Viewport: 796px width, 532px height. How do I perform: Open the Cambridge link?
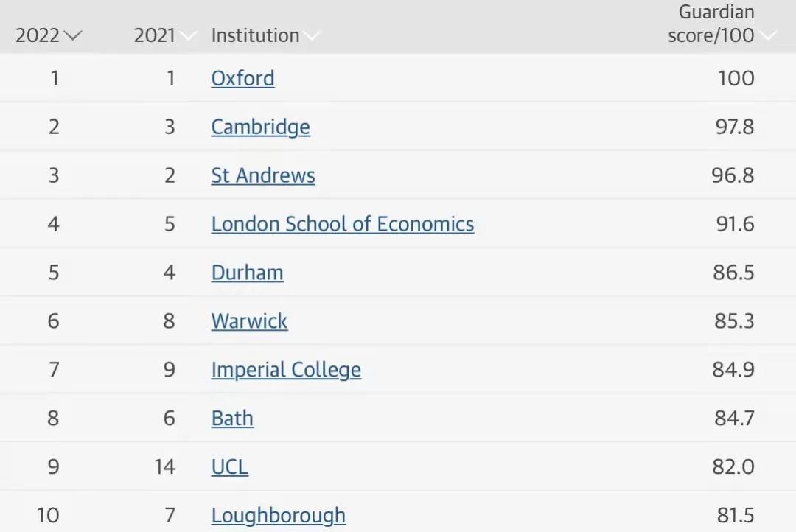pyautogui.click(x=260, y=127)
